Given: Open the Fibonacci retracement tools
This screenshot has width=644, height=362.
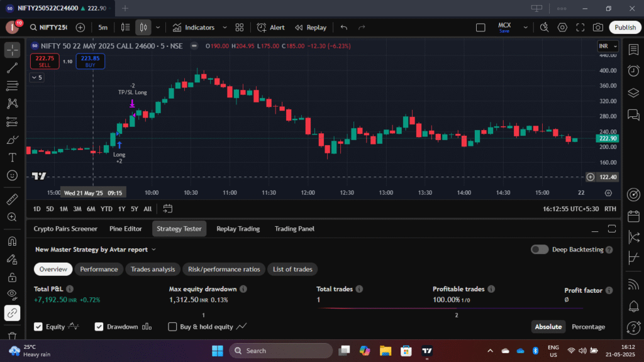Looking at the screenshot, I should click(13, 85).
